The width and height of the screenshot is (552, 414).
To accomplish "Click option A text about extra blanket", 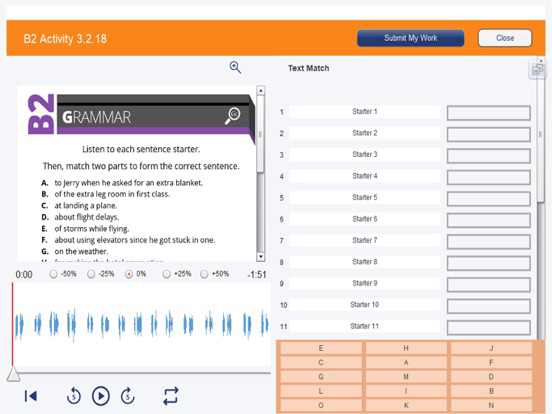I will click(128, 183).
